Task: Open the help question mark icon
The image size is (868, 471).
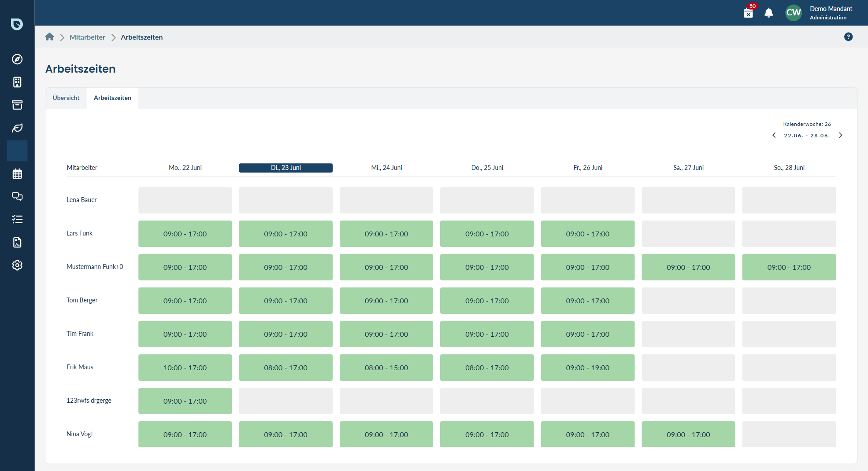Action: pyautogui.click(x=848, y=37)
